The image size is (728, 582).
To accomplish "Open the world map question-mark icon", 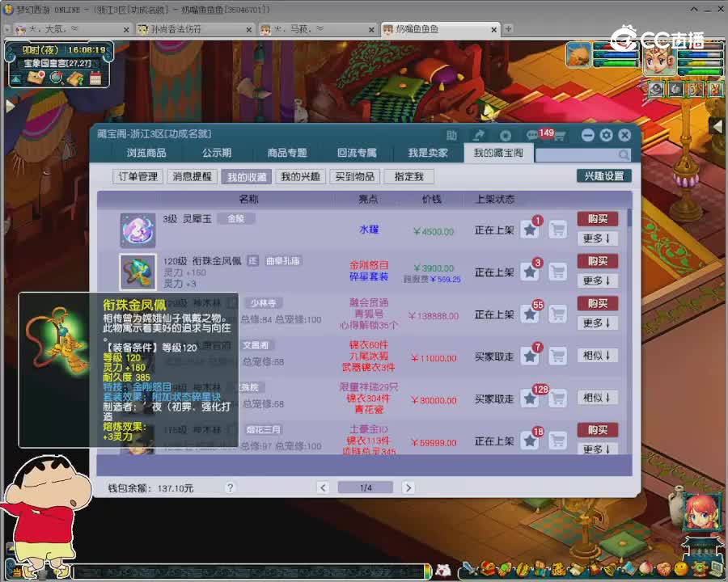I will point(75,78).
